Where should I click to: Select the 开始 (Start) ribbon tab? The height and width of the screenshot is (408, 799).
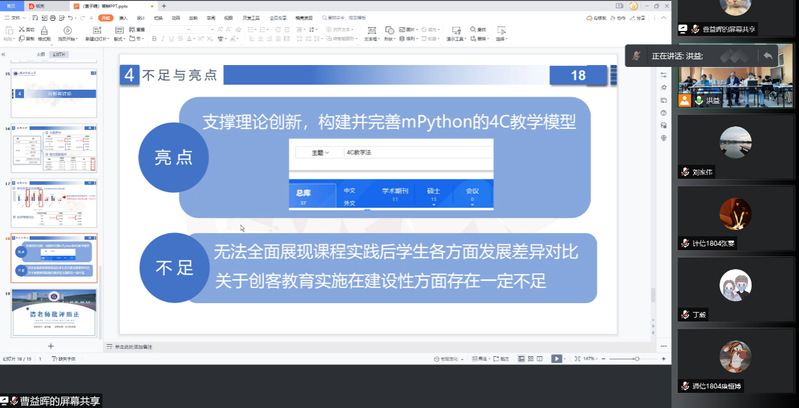point(104,18)
